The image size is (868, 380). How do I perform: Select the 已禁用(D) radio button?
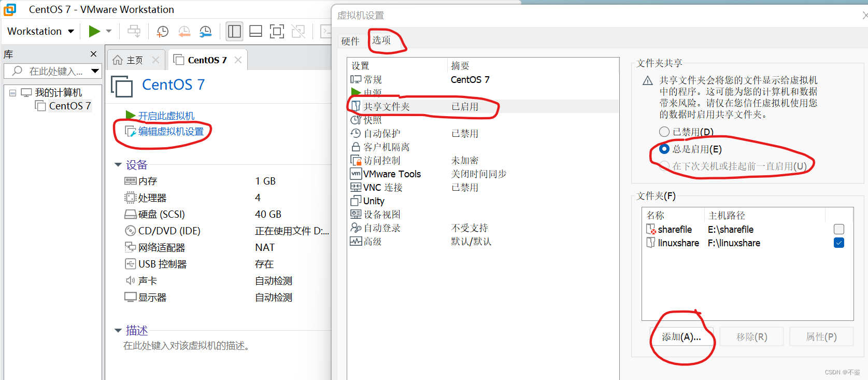[x=664, y=132]
